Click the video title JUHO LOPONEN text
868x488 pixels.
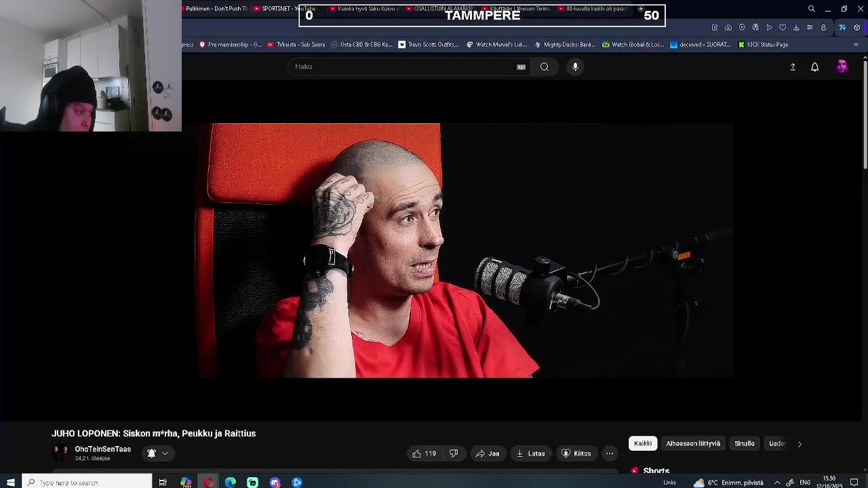(x=153, y=433)
